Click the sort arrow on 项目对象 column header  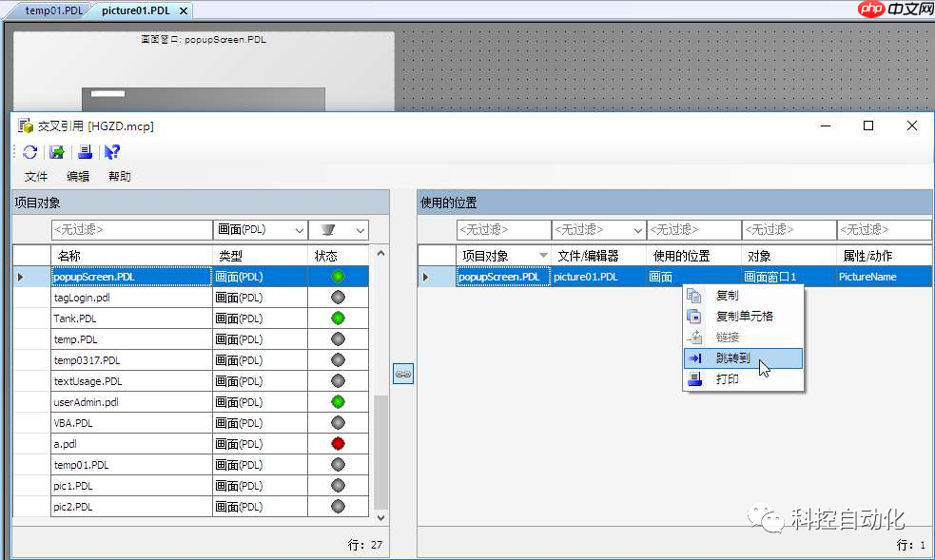tap(542, 256)
